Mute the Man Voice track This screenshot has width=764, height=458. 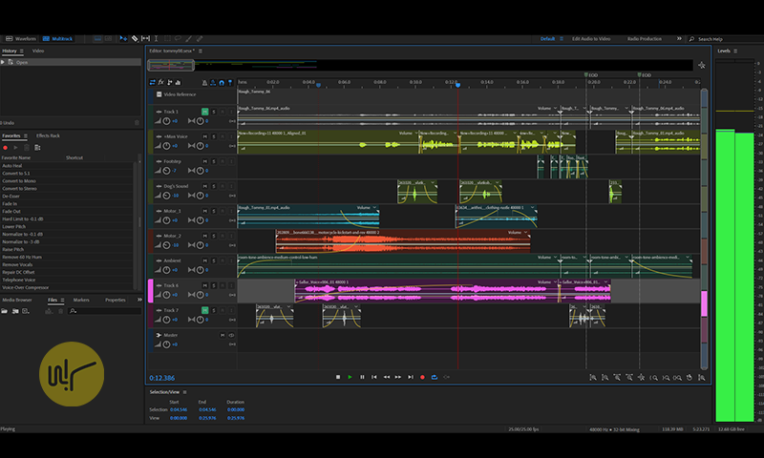tap(205, 136)
